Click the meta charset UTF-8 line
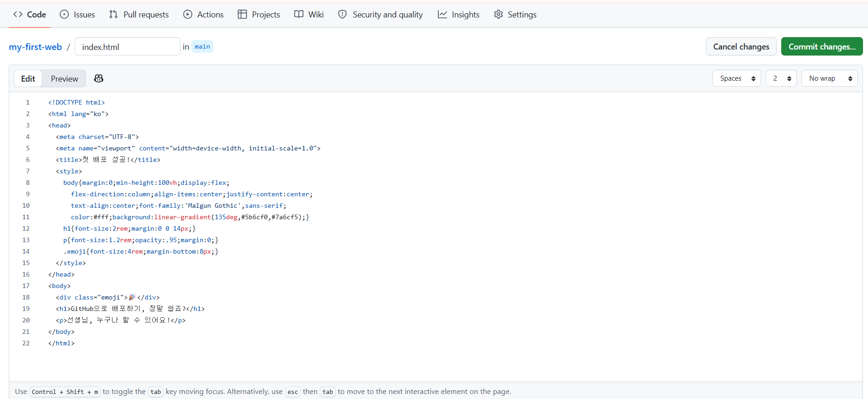The height and width of the screenshot is (399, 868). (97, 137)
